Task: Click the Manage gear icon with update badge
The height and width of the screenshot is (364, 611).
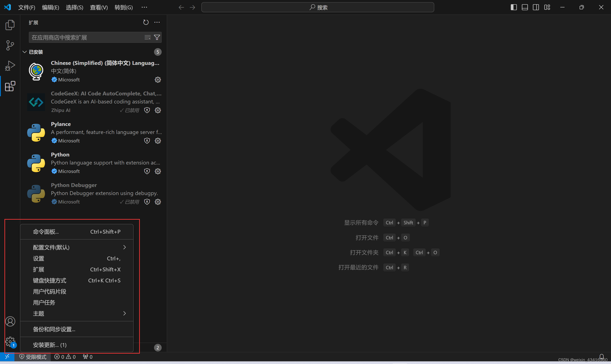Action: tap(10, 342)
